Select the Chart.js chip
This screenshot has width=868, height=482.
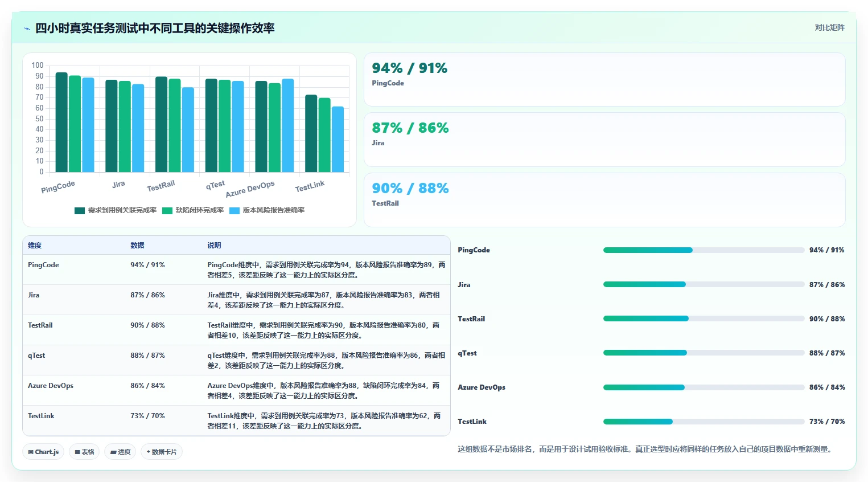[x=43, y=452]
